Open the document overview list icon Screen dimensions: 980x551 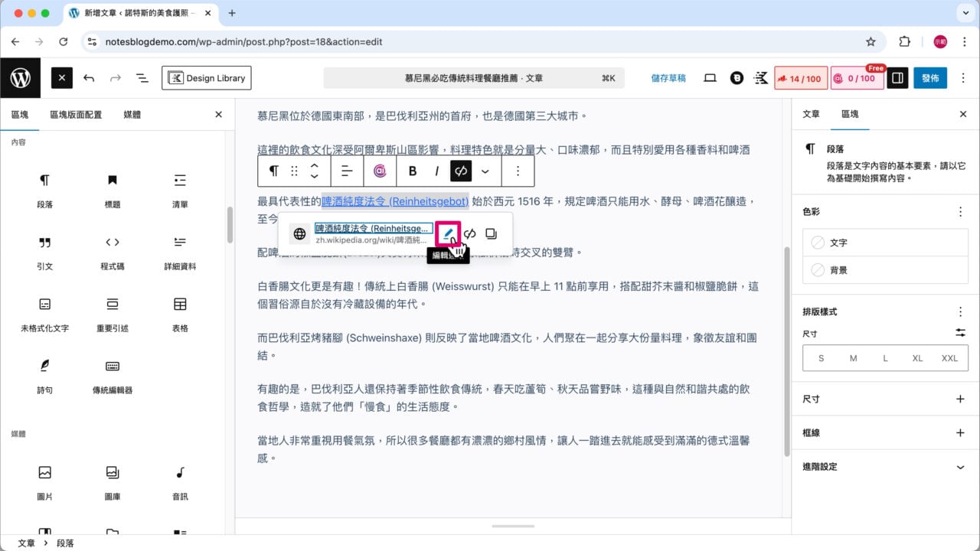coord(142,78)
